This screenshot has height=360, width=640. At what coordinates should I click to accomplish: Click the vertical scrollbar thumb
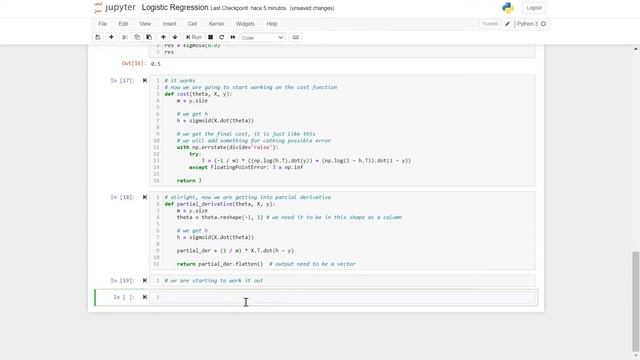(x=636, y=301)
